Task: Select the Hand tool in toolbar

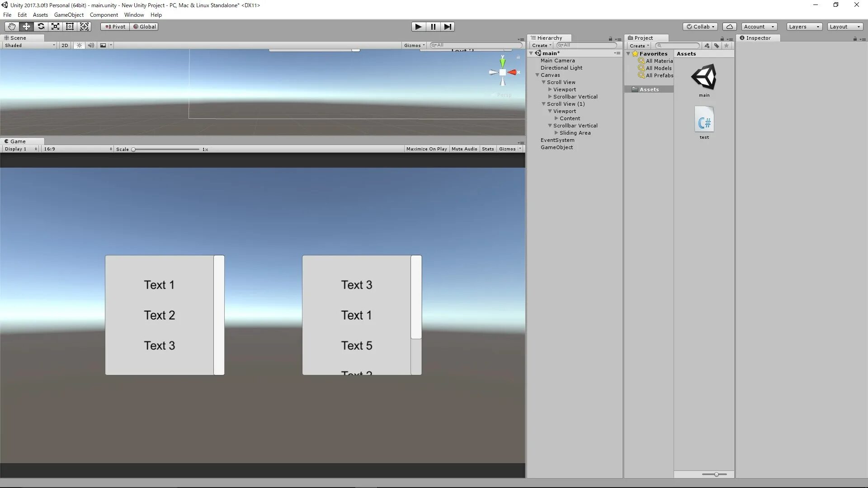Action: point(12,27)
